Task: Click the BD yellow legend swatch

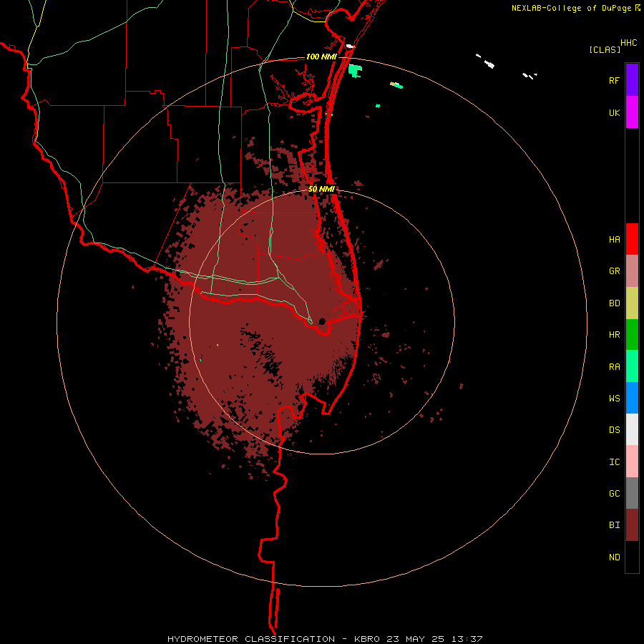Action: click(632, 303)
